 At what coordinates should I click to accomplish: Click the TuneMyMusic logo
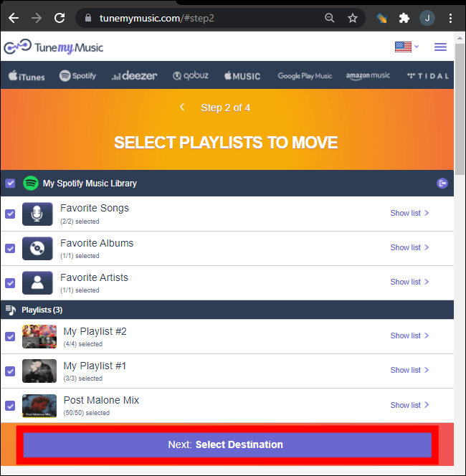(x=54, y=47)
